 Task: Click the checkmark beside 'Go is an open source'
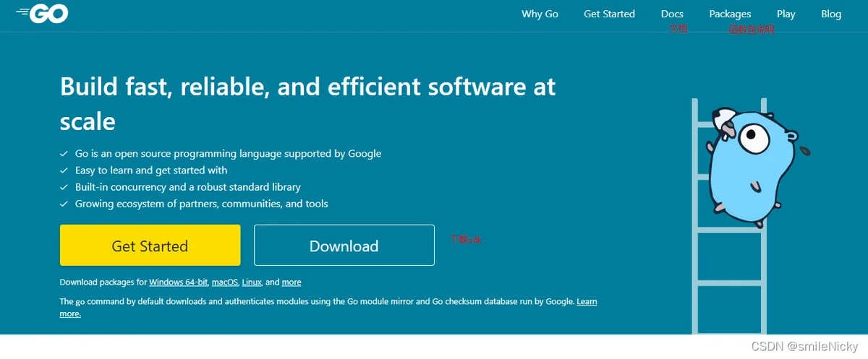(64, 154)
